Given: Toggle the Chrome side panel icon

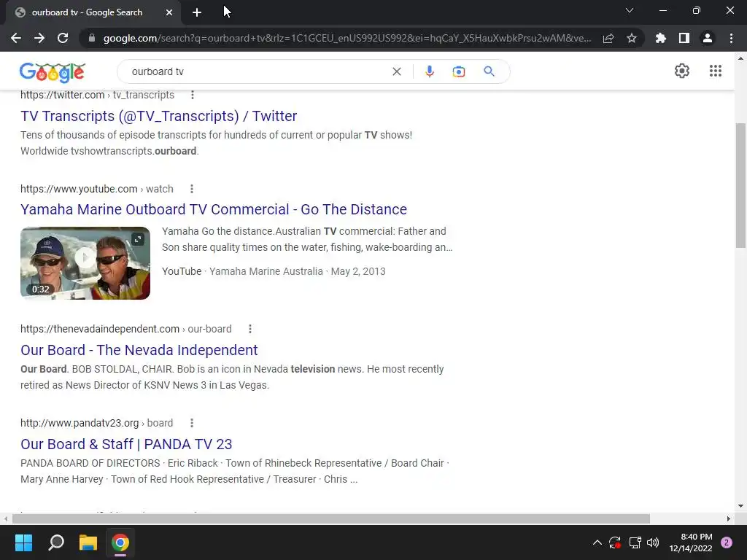Looking at the screenshot, I should (684, 38).
